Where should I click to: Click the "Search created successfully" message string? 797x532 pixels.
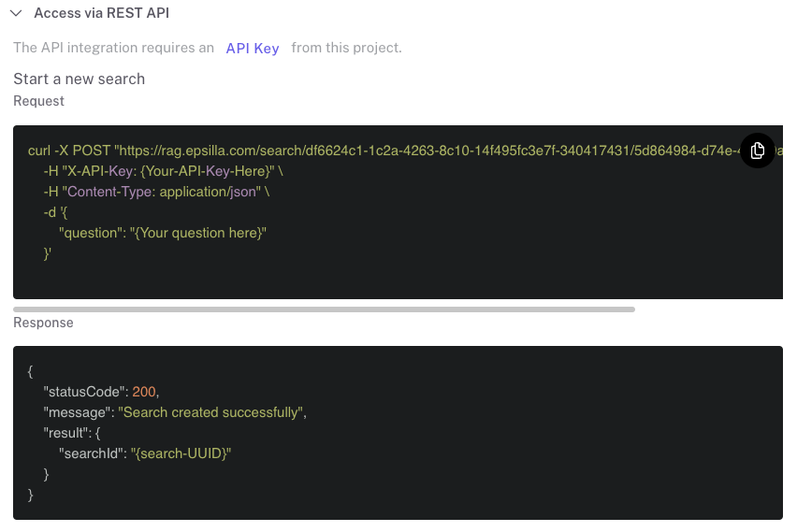coord(210,412)
